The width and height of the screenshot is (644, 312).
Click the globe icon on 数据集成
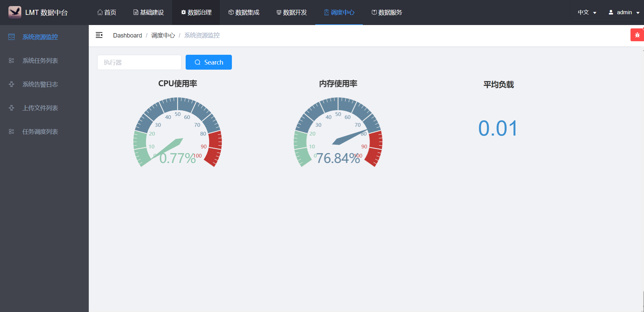point(231,12)
